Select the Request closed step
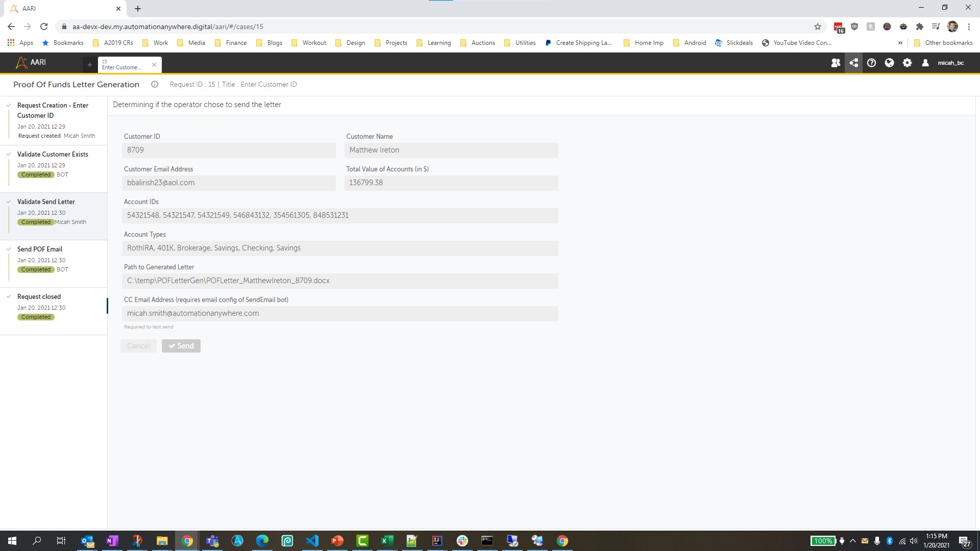 39,296
